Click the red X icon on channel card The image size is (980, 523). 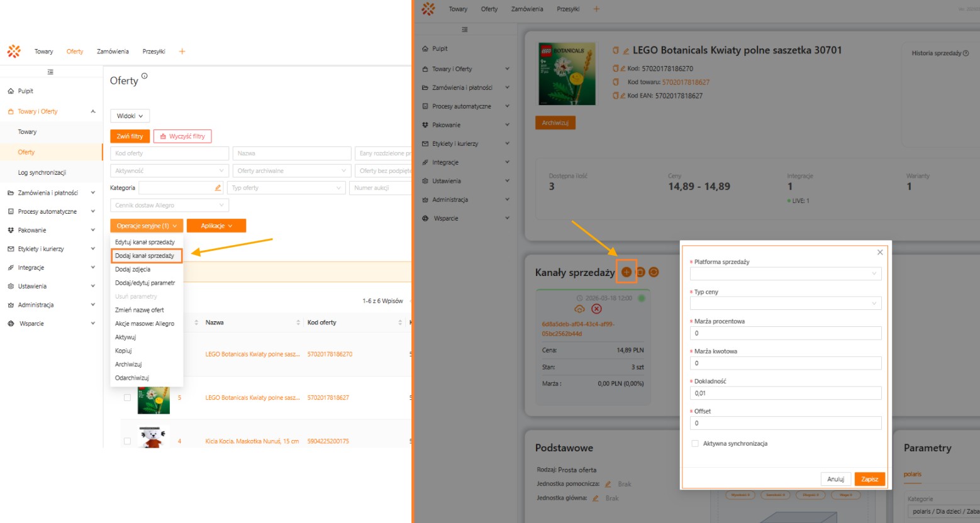coord(596,309)
